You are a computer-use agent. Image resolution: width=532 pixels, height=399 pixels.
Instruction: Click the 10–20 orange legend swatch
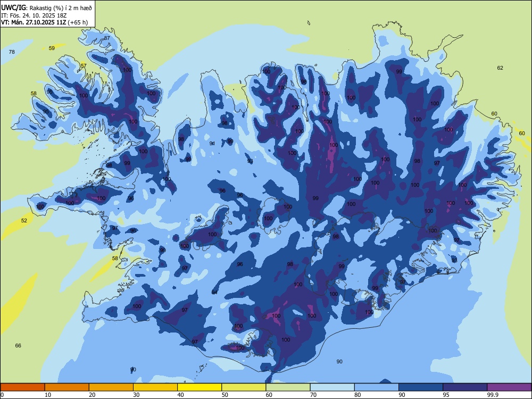tap(67, 387)
